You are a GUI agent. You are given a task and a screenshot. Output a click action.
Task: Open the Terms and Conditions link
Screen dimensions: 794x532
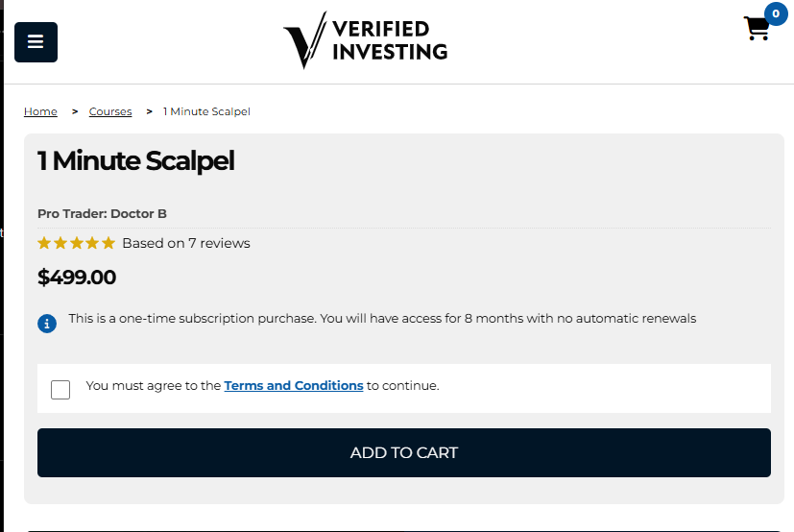pyautogui.click(x=294, y=386)
